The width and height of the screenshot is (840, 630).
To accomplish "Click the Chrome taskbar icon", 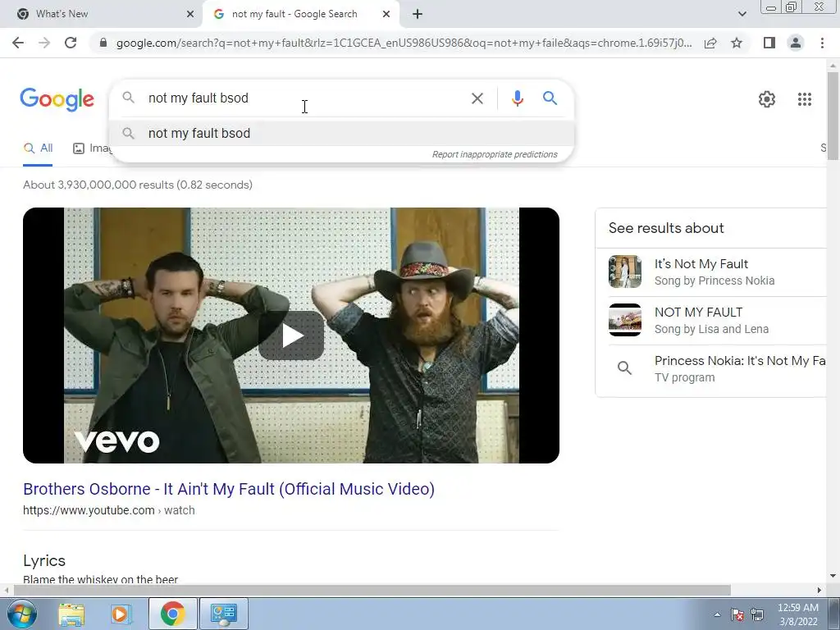I will (x=172, y=614).
